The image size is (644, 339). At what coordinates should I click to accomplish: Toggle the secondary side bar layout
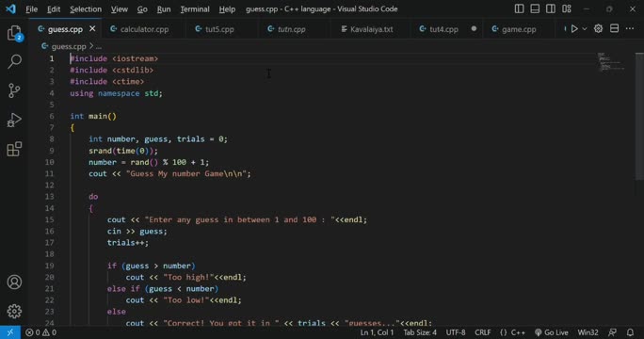pyautogui.click(x=551, y=8)
